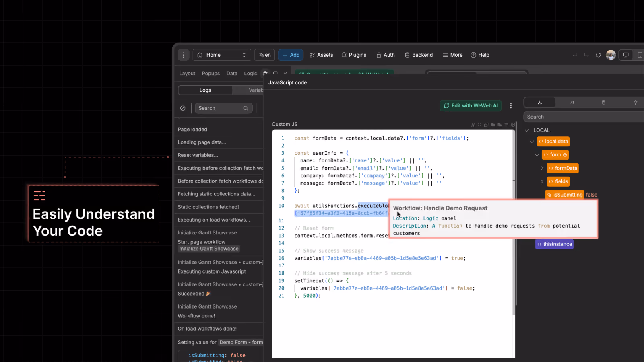Switch to the Popups tab
Image resolution: width=644 pixels, height=362 pixels.
(211, 74)
